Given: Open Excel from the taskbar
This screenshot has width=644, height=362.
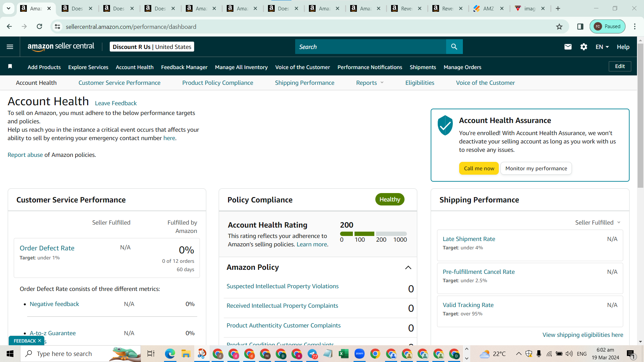Looking at the screenshot, I should coord(343,354).
